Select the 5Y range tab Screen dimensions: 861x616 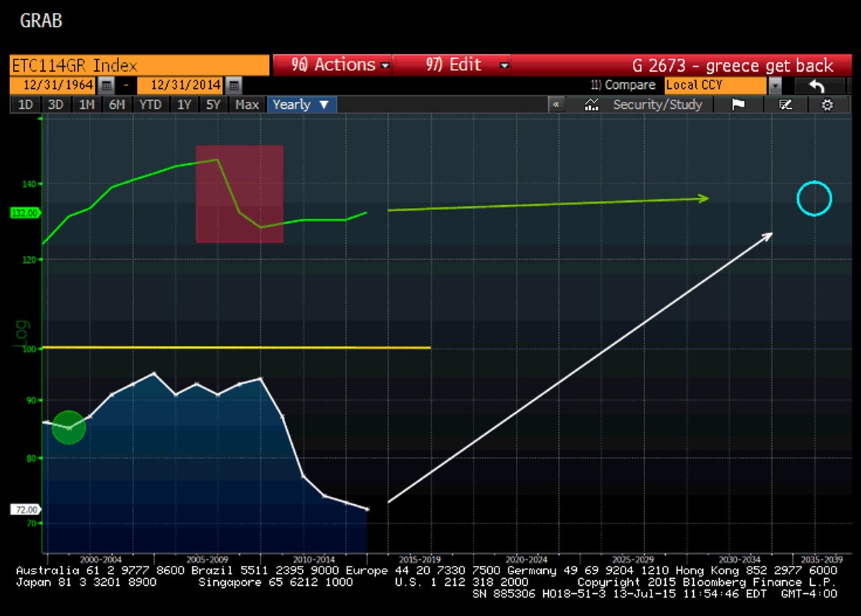pyautogui.click(x=214, y=105)
